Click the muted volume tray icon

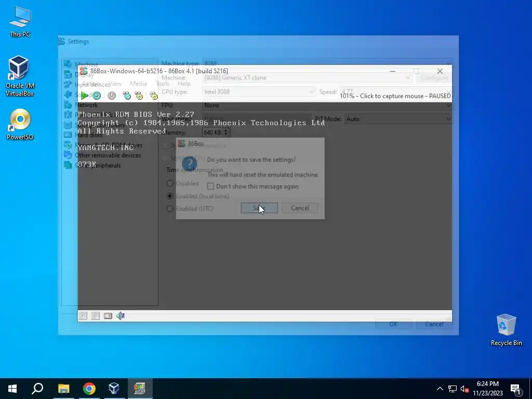pos(464,389)
